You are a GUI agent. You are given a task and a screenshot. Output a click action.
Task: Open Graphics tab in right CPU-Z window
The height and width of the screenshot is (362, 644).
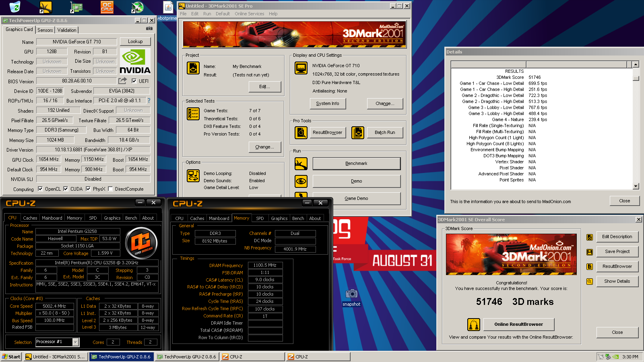pyautogui.click(x=279, y=218)
